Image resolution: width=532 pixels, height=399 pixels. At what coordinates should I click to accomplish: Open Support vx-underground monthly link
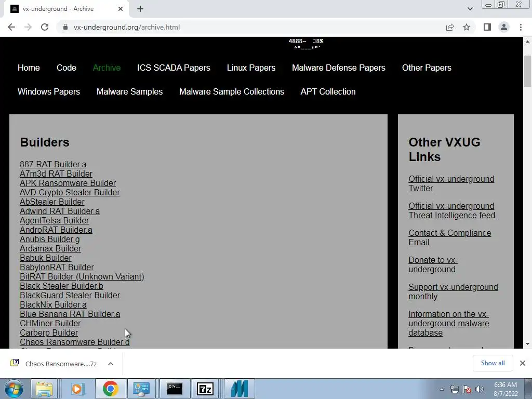(453, 291)
